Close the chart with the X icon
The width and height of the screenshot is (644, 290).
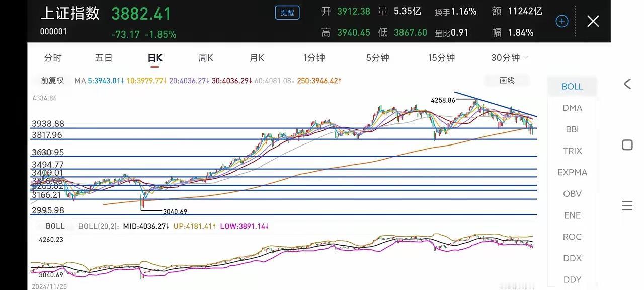pos(593,21)
